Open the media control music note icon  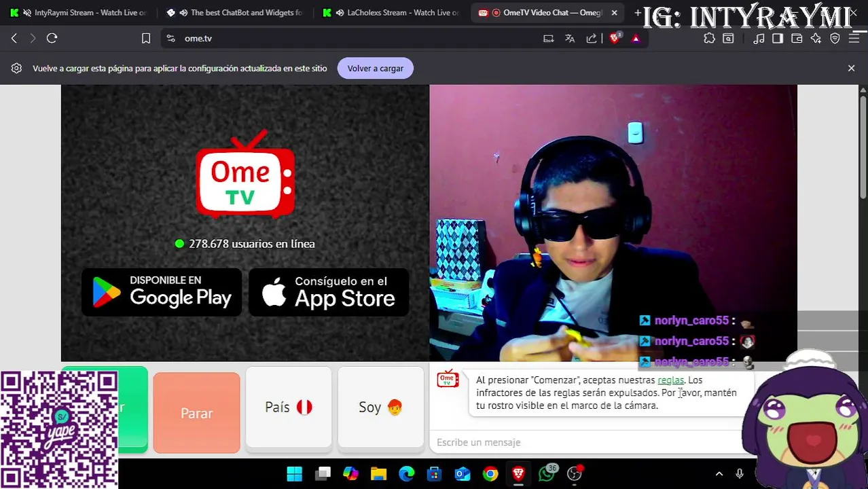tap(759, 39)
